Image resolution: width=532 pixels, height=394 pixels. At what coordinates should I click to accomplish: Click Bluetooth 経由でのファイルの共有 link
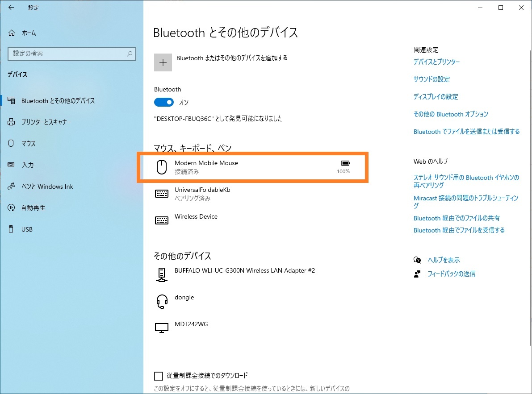[457, 218]
